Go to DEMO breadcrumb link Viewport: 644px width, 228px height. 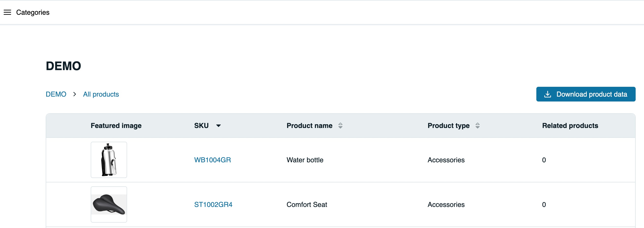(56, 94)
